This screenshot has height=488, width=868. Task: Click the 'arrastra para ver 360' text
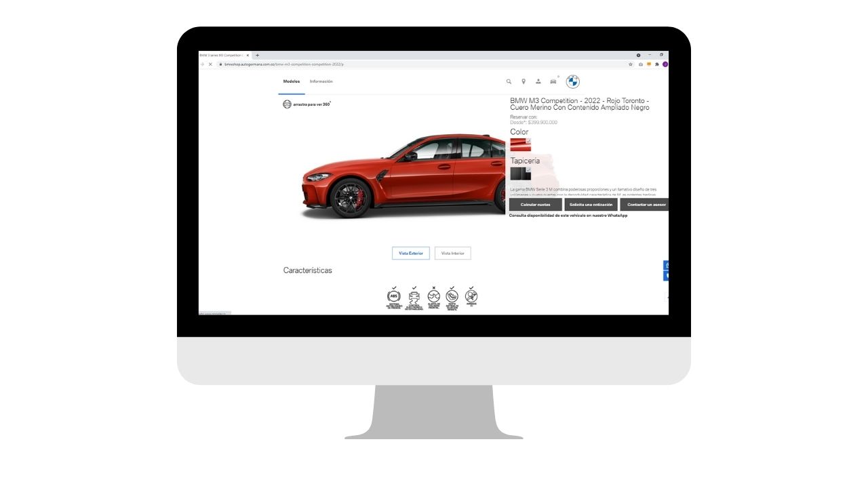pyautogui.click(x=312, y=104)
